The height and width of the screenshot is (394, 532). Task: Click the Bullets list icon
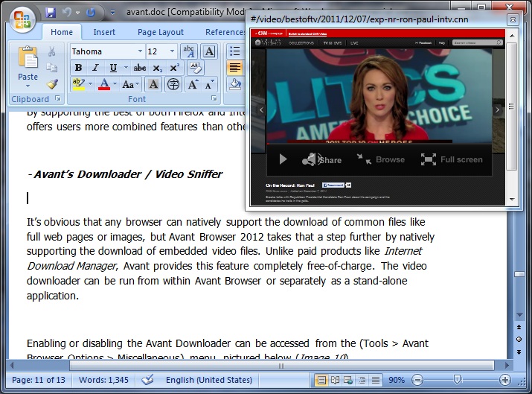tap(235, 51)
